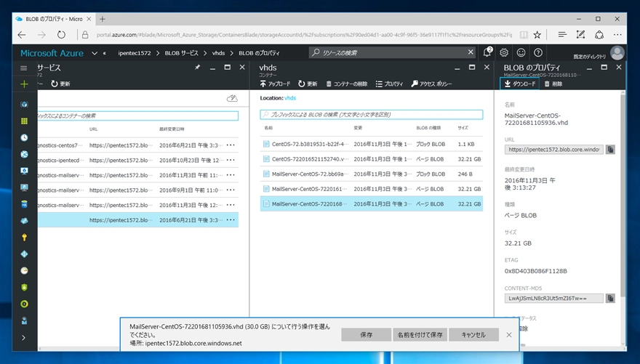Copy the CONTENT-MD5 value
Image resolution: width=640 pixels, height=364 pixels.
tap(610, 299)
